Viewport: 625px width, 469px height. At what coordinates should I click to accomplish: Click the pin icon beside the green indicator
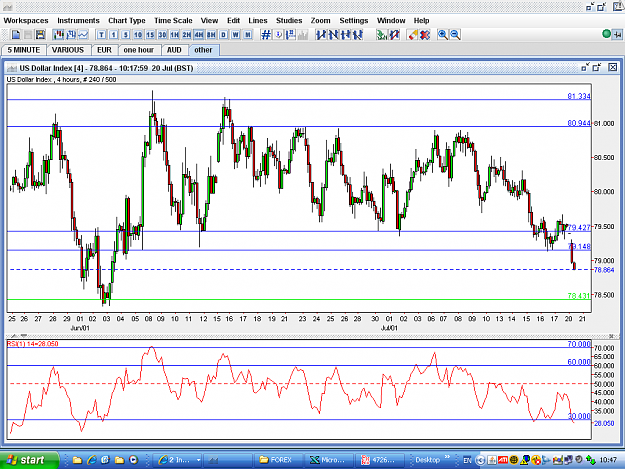click(x=617, y=35)
